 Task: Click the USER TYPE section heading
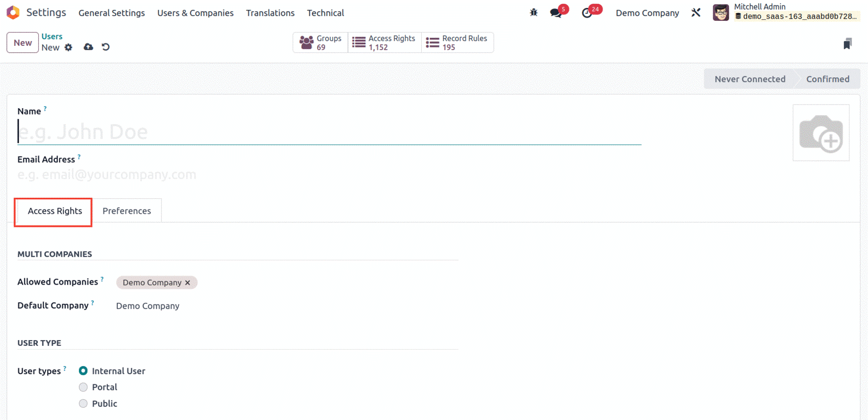click(x=39, y=343)
